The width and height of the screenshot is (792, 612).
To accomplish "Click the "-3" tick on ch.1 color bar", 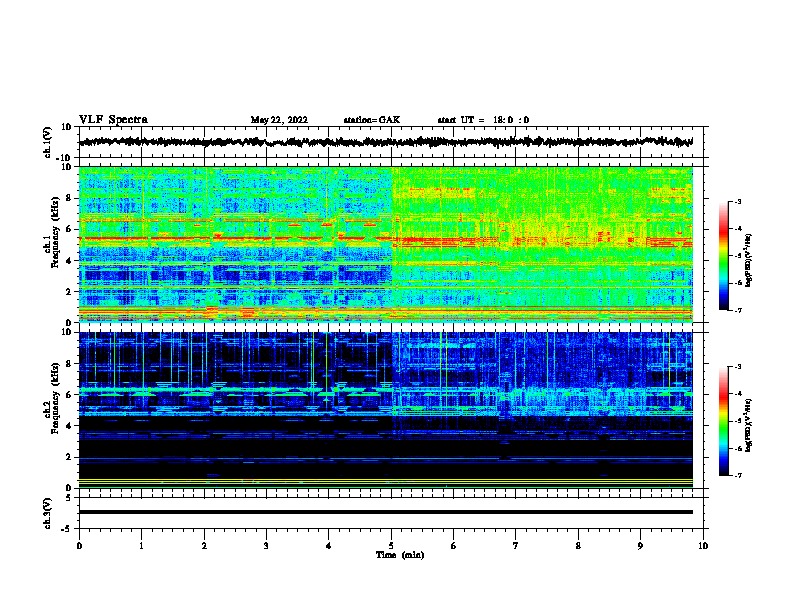I will coord(737,201).
